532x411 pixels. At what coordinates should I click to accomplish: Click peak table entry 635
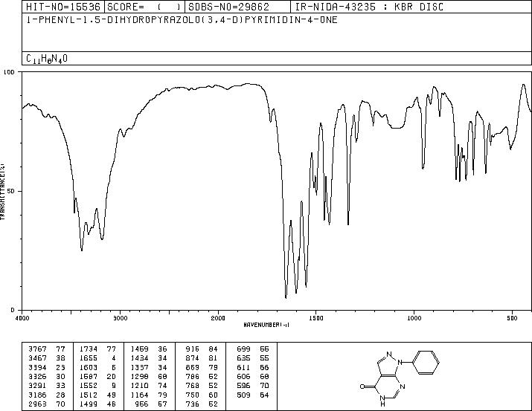[x=243, y=358]
